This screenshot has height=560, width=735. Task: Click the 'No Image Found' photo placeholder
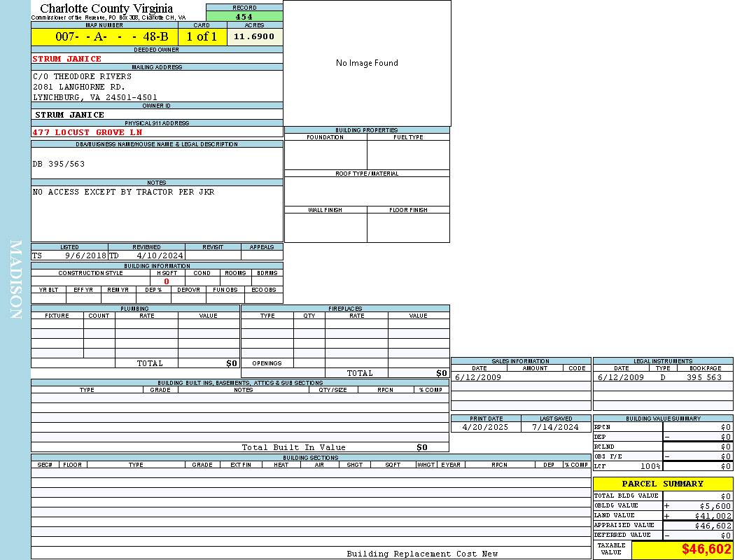click(x=367, y=63)
